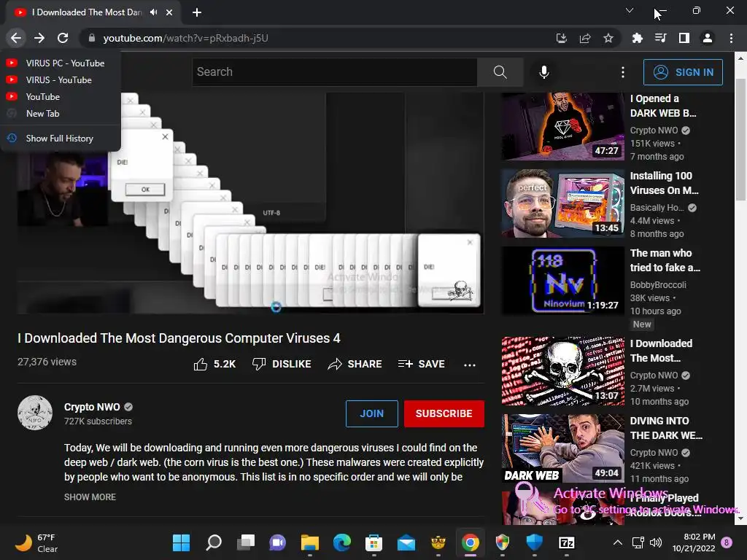Open the Chrome profile avatar
This screenshot has width=747, height=560.
708,38
